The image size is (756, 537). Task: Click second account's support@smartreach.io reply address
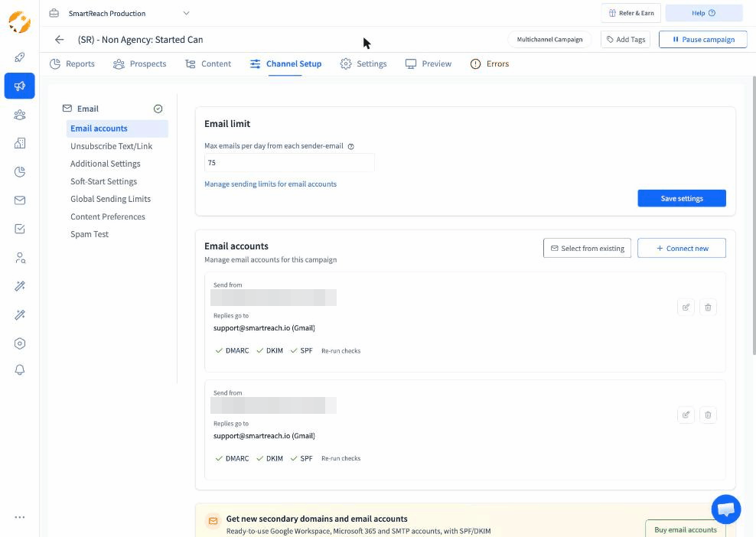[264, 436]
